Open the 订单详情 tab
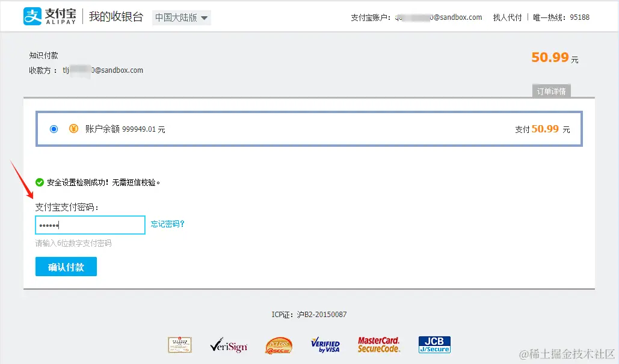619x364 pixels. click(x=551, y=91)
